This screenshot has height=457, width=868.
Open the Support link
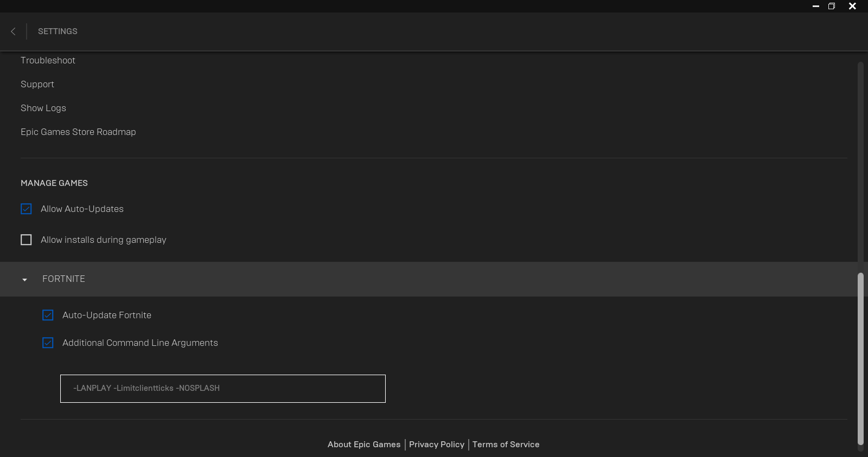pyautogui.click(x=37, y=84)
